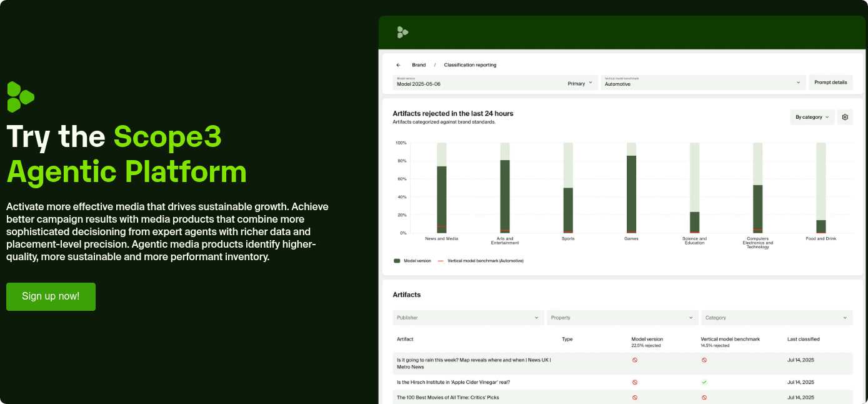The height and width of the screenshot is (404, 868).
Task: Click the Model version rejected icon on 100 Best Movies row
Action: (635, 397)
